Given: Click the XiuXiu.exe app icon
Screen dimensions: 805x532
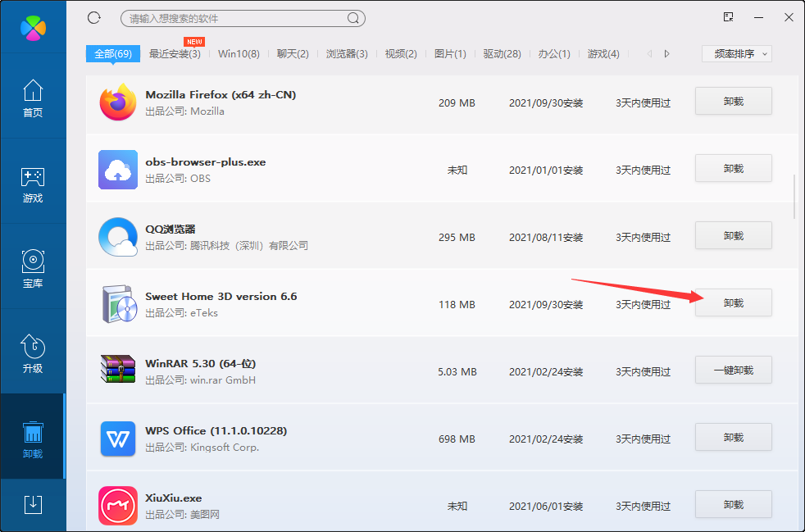Looking at the screenshot, I should point(118,506).
